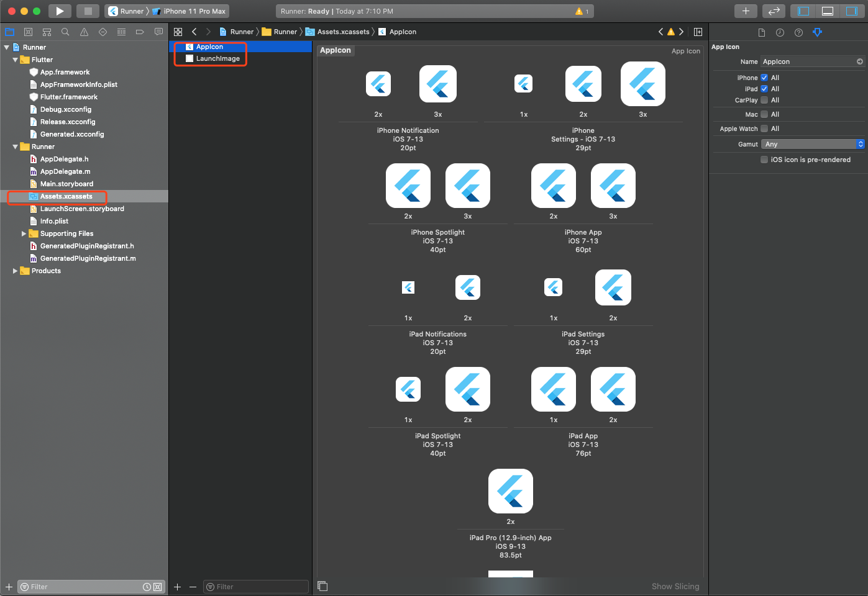Show the bottom debug area

click(828, 11)
